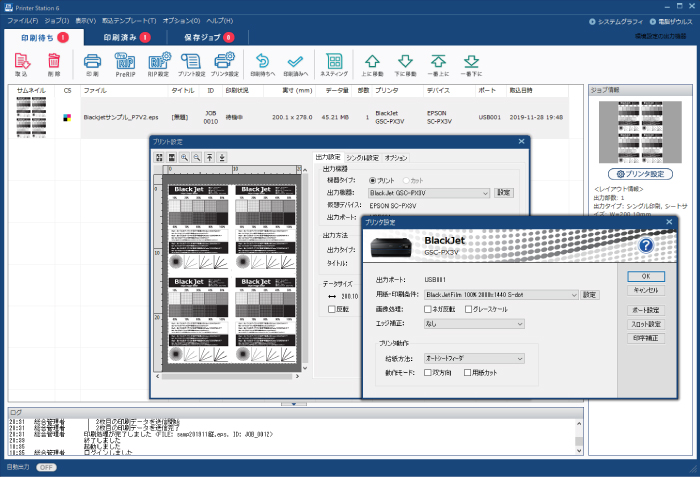This screenshot has height=477, width=700.
Task: Switch to the シングル設定 tab
Action: pyautogui.click(x=362, y=158)
